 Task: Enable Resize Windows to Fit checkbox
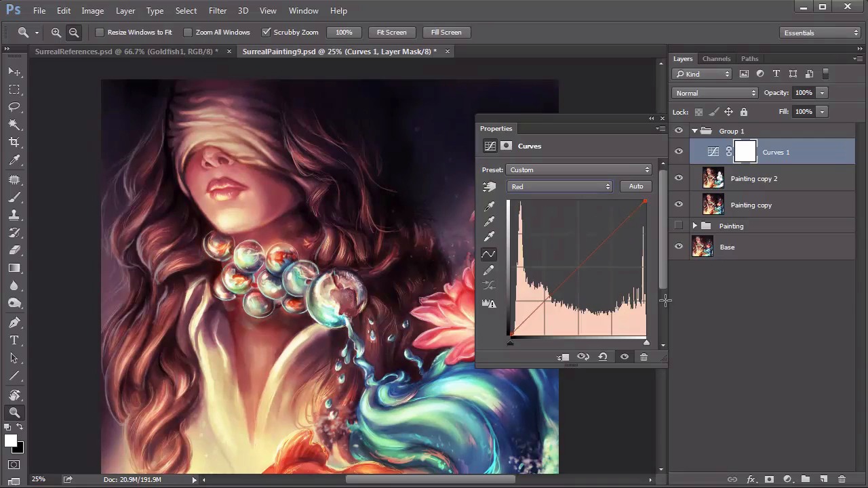pyautogui.click(x=100, y=32)
